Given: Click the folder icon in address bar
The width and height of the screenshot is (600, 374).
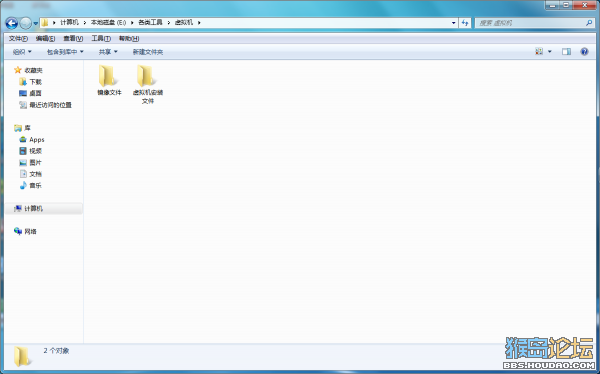Looking at the screenshot, I should pyautogui.click(x=45, y=23).
